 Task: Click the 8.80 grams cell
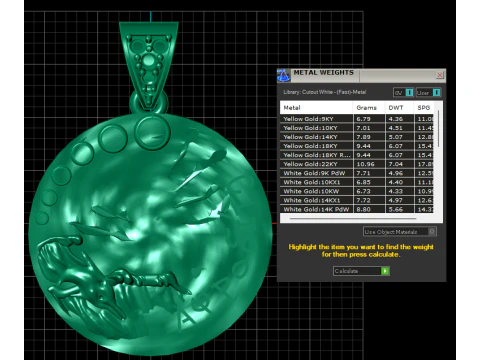[369, 209]
